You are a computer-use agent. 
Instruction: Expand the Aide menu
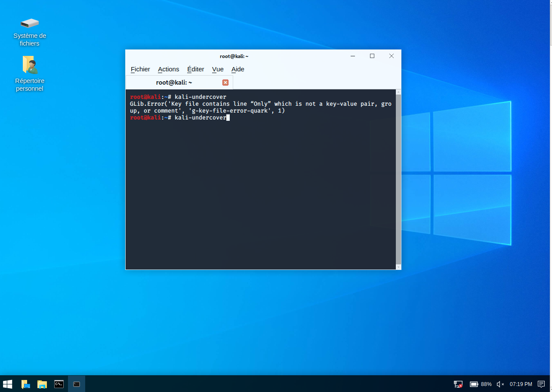tap(237, 69)
